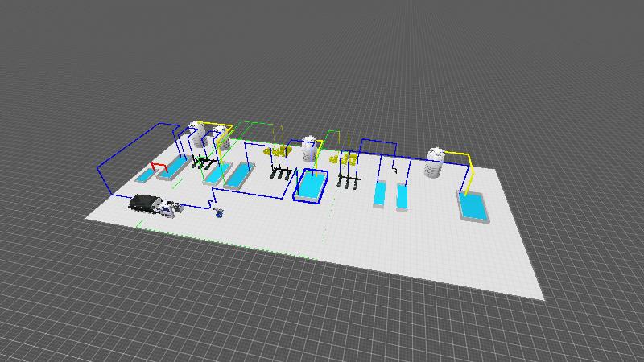Click the black pump set beside highlighted basin
The height and width of the screenshot is (362, 644).
pyautogui.click(x=279, y=173)
